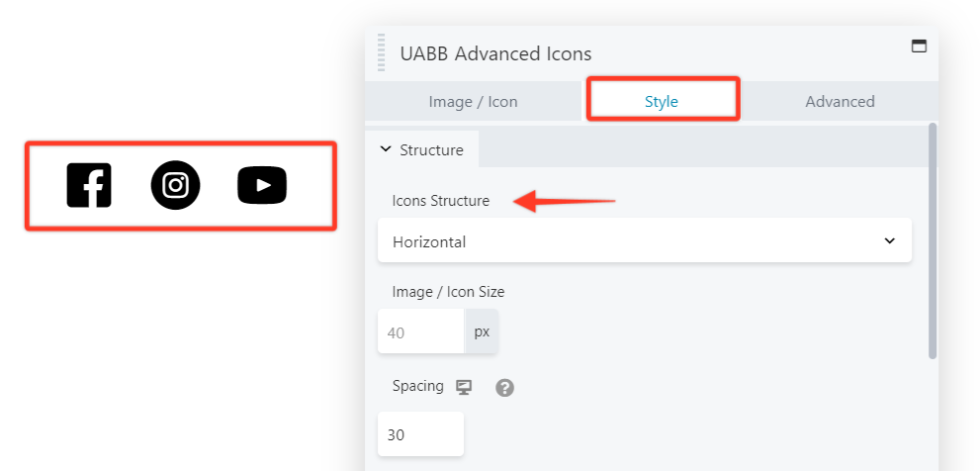Screen dimensions: 980x471
Task: Click the Icons Structure label
Action: point(440,201)
